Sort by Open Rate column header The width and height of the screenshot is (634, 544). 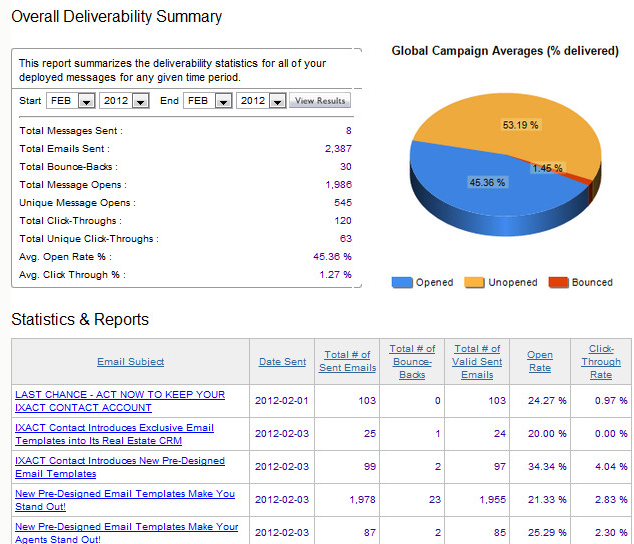click(x=540, y=361)
